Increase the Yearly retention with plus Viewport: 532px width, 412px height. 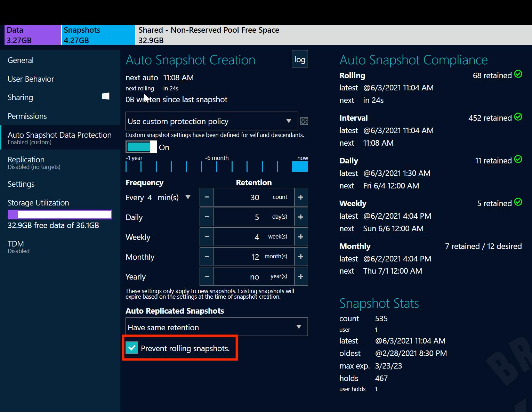[x=301, y=276]
